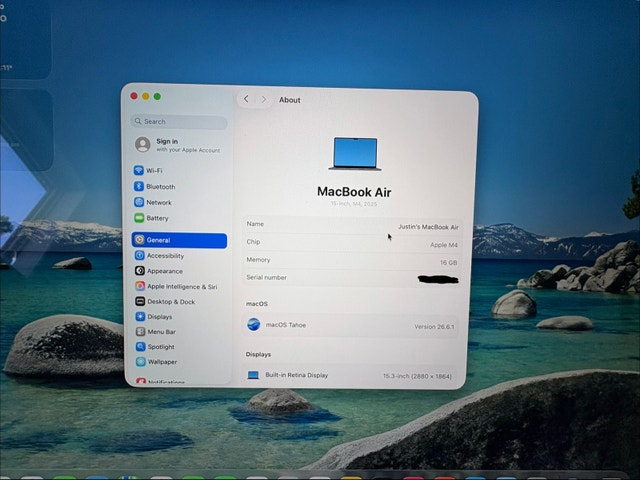Click the macOS section heading

tap(257, 304)
